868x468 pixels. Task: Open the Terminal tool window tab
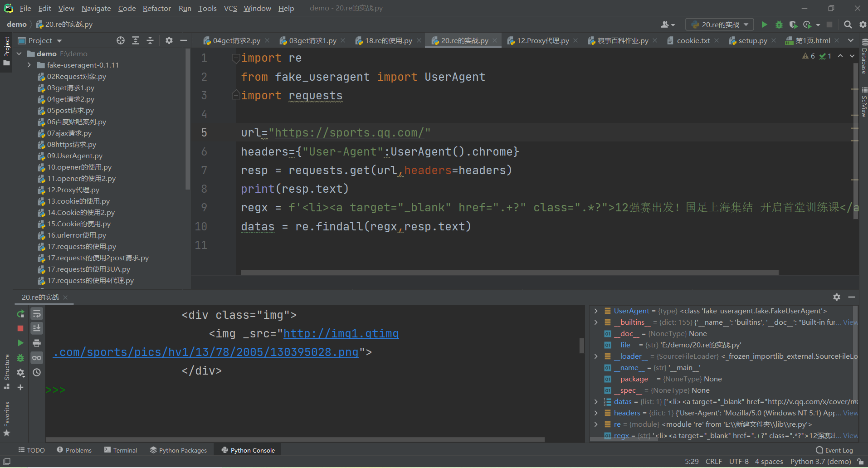[121, 450]
